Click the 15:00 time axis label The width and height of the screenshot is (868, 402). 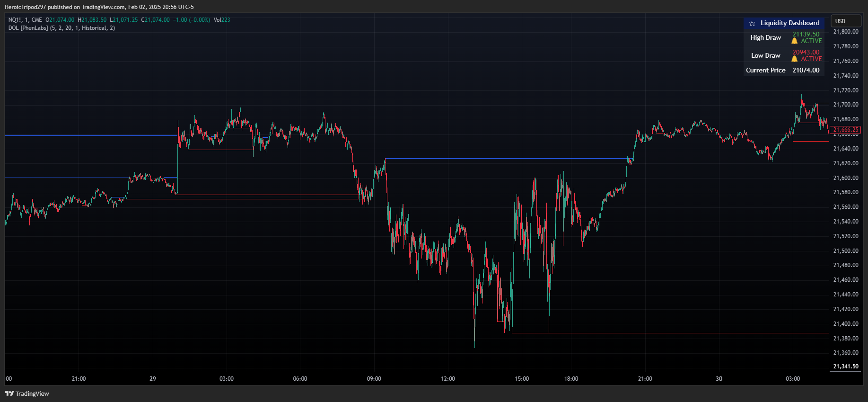point(522,379)
